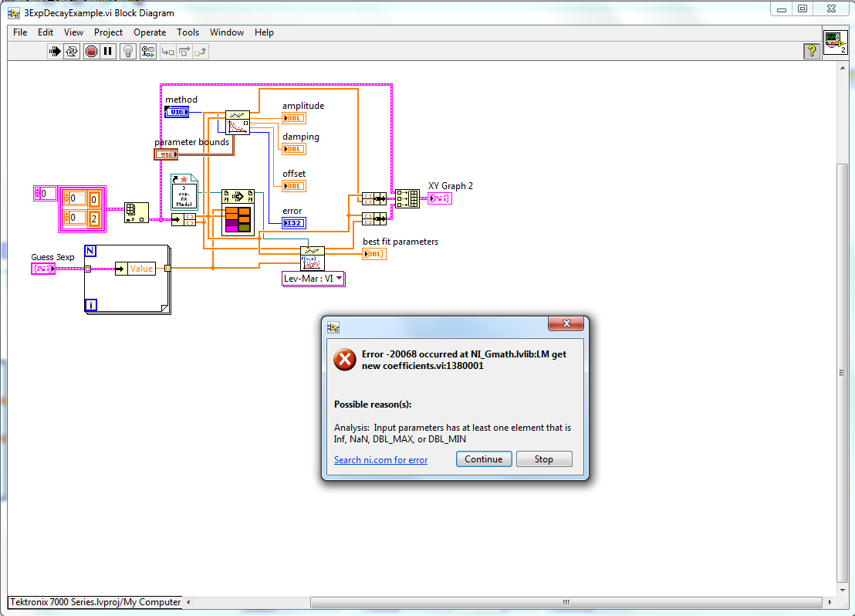
Task: Click the For Loop iteration i terminal
Action: click(91, 305)
